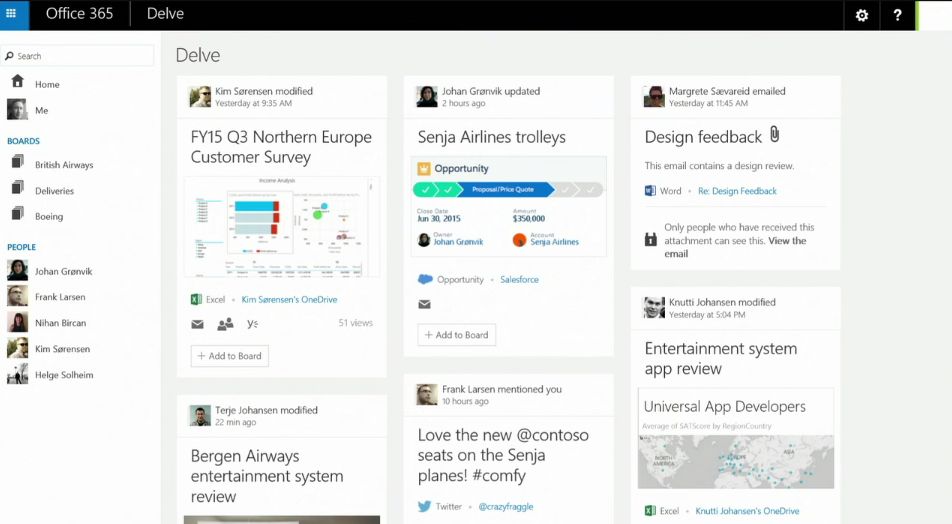Open the Senja Airlines trolleys title
The image size is (952, 524).
pyautogui.click(x=491, y=137)
